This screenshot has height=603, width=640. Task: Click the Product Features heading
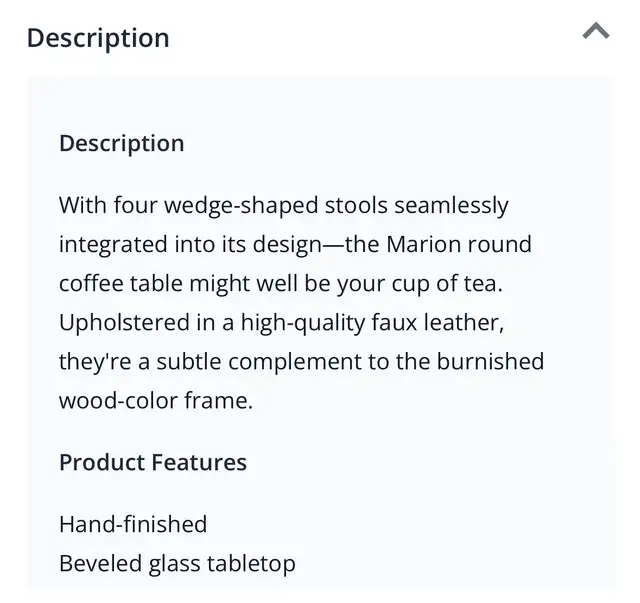coord(153,463)
